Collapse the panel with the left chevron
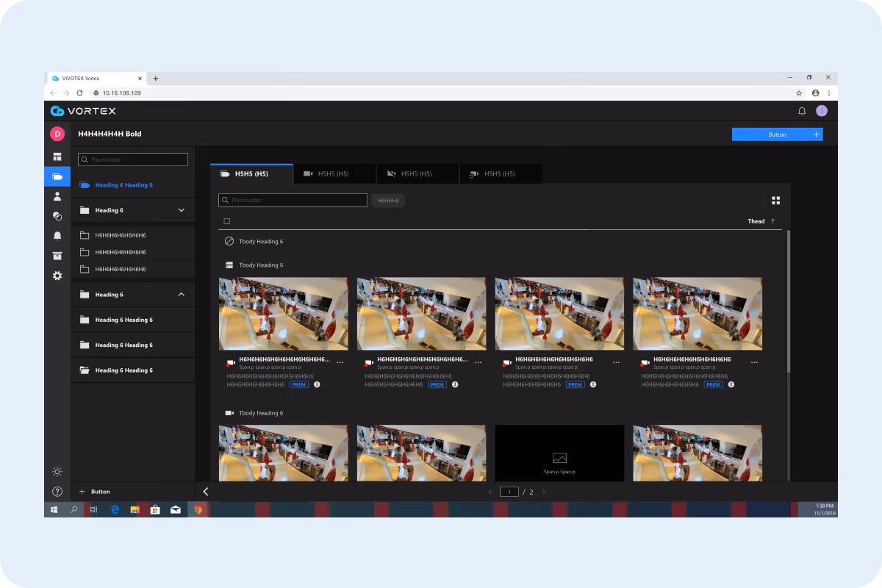This screenshot has width=882, height=588. click(206, 492)
